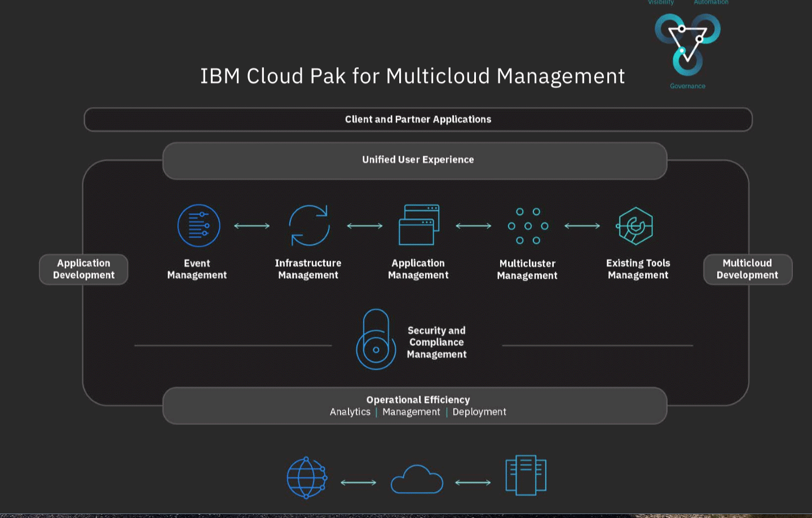Click the globe network icon
The height and width of the screenshot is (518, 812).
pyautogui.click(x=307, y=477)
